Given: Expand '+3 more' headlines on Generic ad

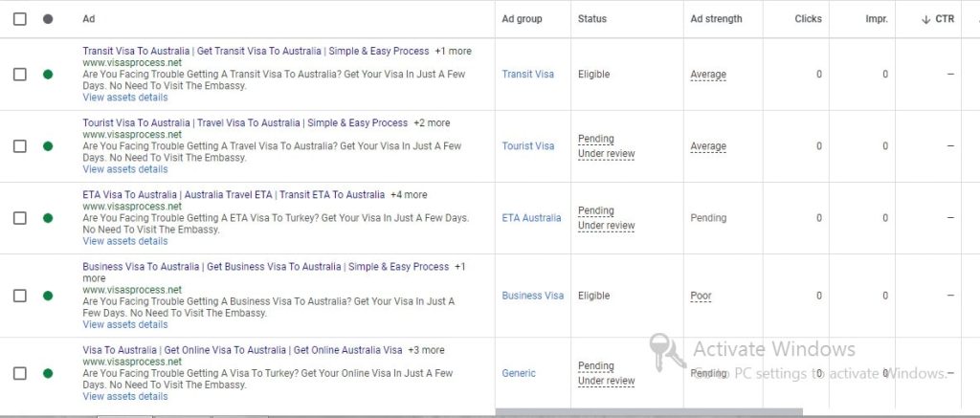Looking at the screenshot, I should coord(426,350).
